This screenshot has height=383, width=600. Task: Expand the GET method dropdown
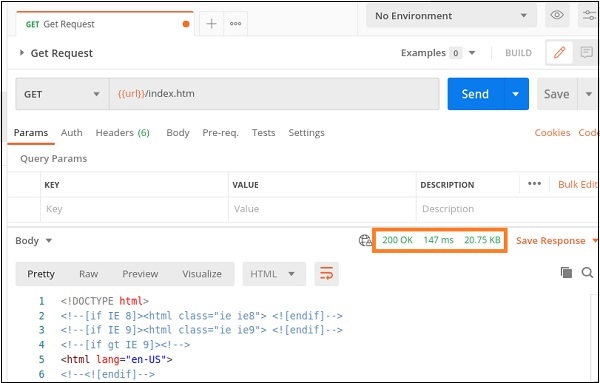(x=62, y=94)
